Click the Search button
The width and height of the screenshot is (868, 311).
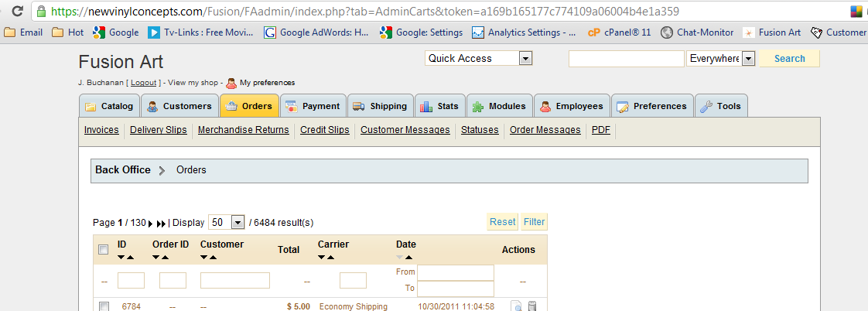pos(789,58)
